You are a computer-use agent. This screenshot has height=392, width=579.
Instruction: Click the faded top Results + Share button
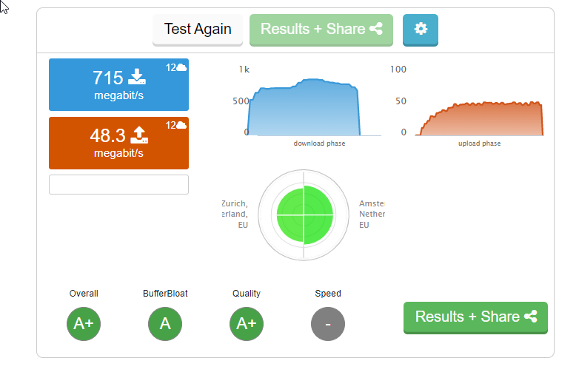[321, 30]
